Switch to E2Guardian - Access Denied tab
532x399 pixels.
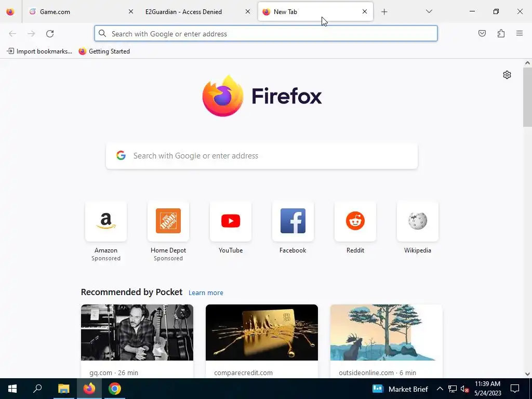click(197, 12)
